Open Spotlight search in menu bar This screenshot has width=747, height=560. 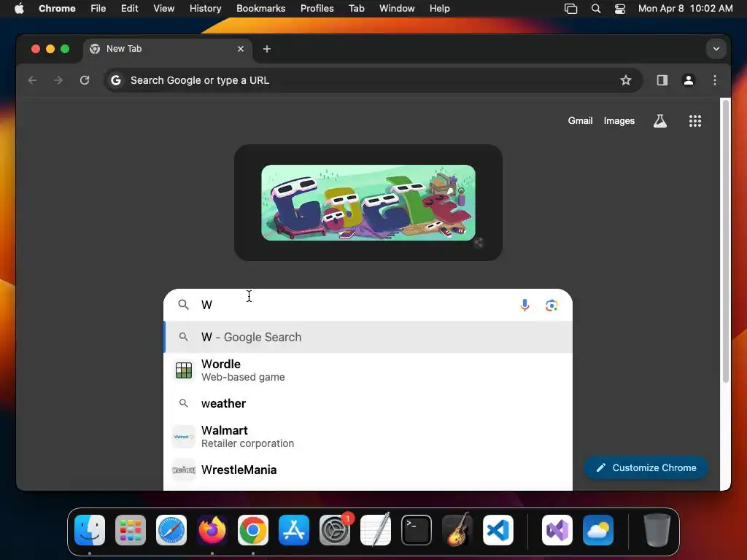[595, 9]
